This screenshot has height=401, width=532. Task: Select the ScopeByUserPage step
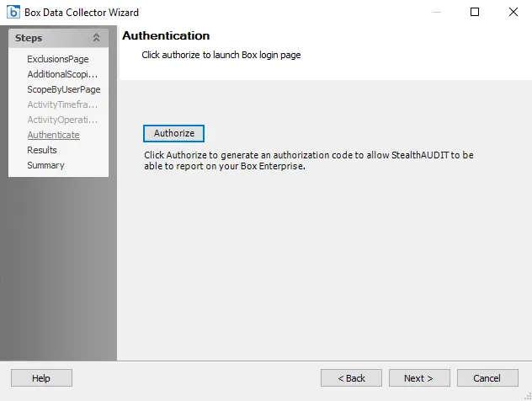coord(64,89)
